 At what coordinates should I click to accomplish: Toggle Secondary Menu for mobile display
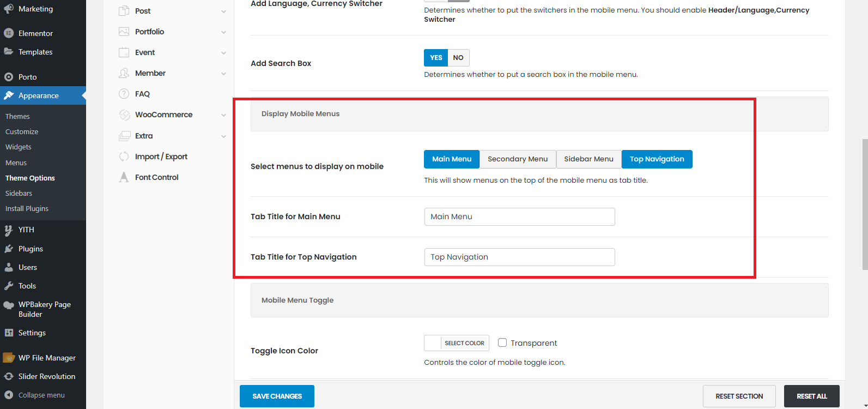[518, 159]
